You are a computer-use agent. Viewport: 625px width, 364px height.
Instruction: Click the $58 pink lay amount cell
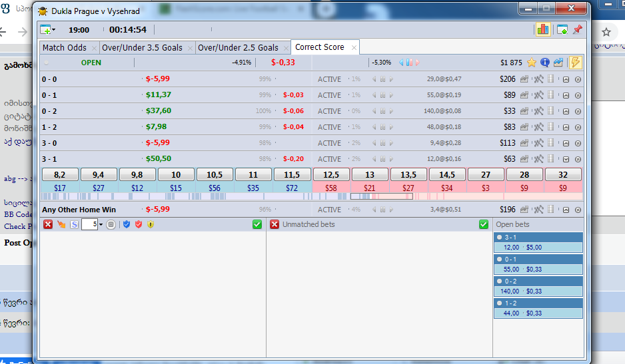(331, 188)
